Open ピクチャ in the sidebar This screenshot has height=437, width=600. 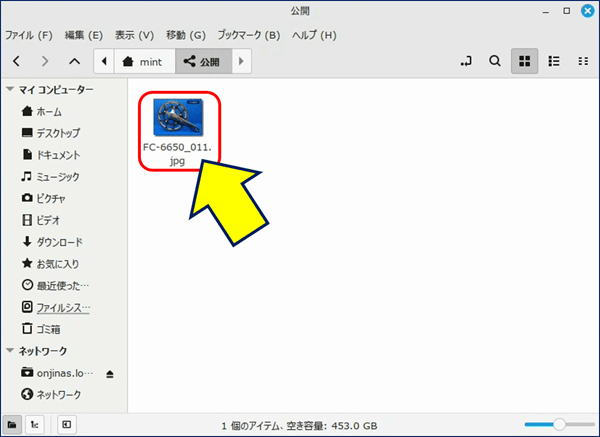(43, 199)
